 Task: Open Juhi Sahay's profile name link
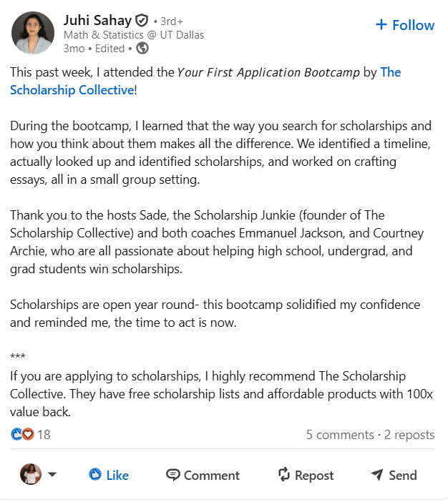(x=97, y=21)
